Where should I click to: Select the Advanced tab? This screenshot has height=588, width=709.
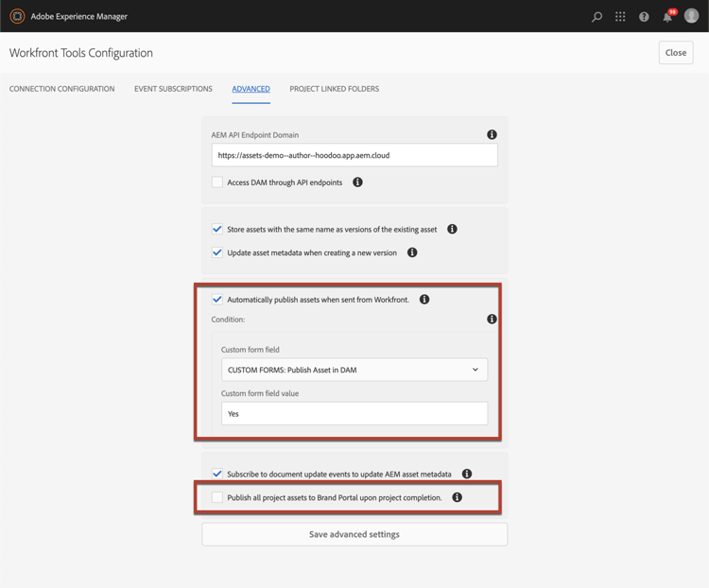(x=251, y=89)
